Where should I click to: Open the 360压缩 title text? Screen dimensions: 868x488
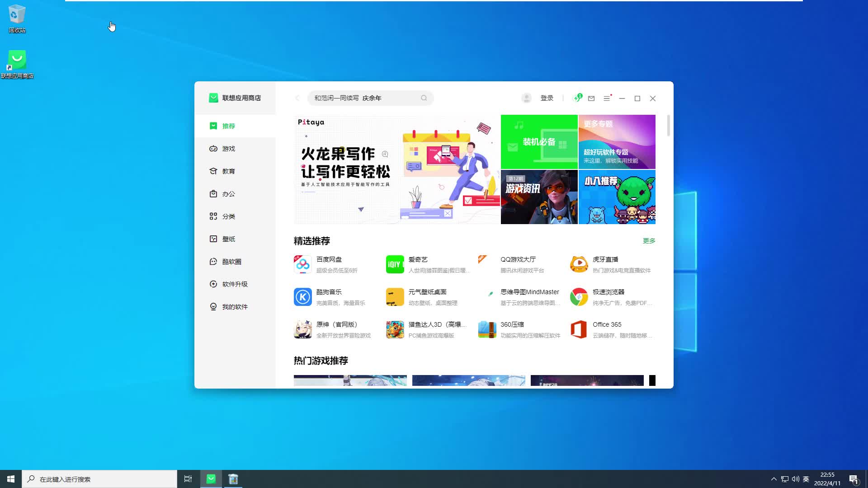512,324
